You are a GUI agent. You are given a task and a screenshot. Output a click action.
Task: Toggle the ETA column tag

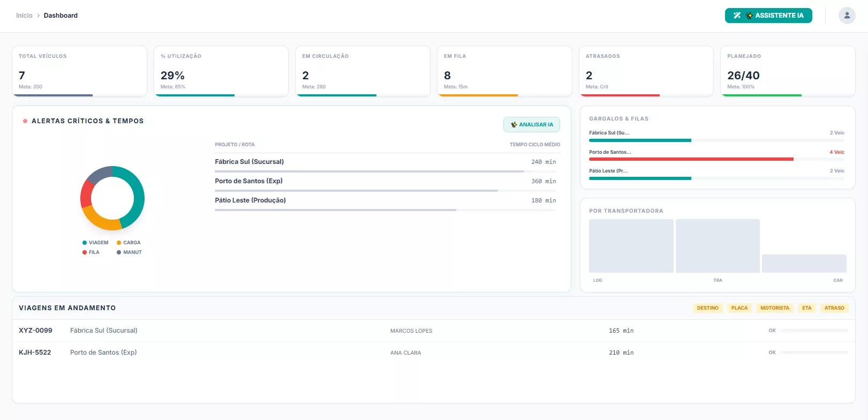[x=806, y=308]
